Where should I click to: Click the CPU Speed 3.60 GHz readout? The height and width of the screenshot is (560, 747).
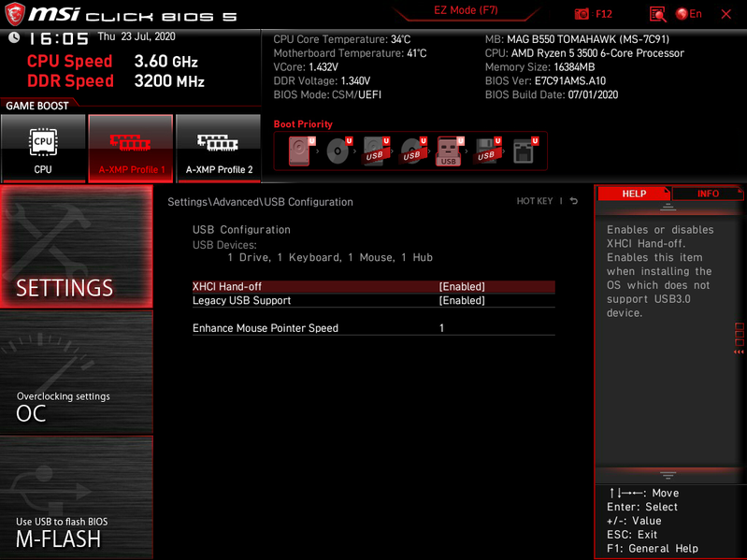112,62
